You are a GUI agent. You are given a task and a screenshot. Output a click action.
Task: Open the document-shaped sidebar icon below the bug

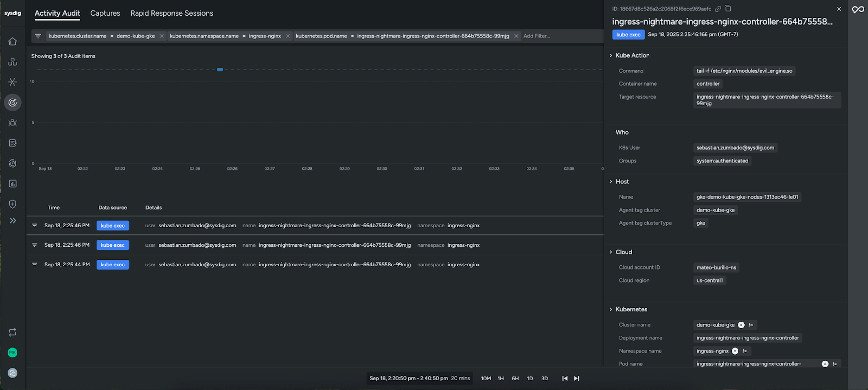tap(12, 143)
